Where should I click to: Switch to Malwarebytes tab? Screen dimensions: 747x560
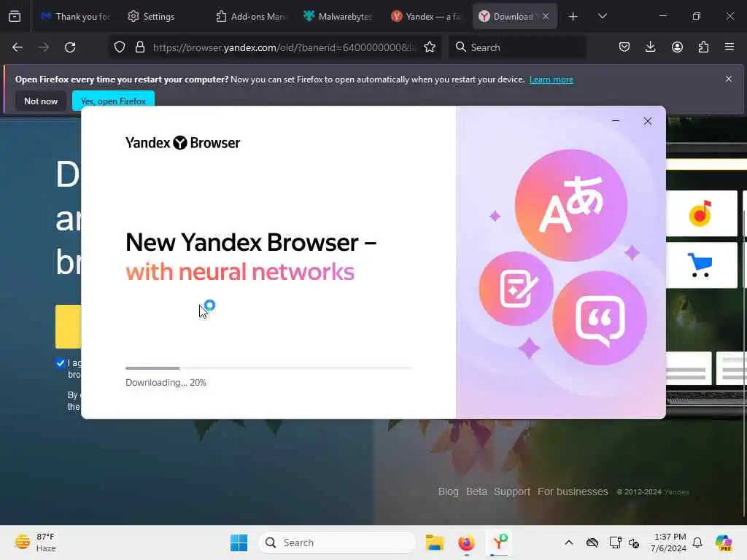(x=338, y=17)
